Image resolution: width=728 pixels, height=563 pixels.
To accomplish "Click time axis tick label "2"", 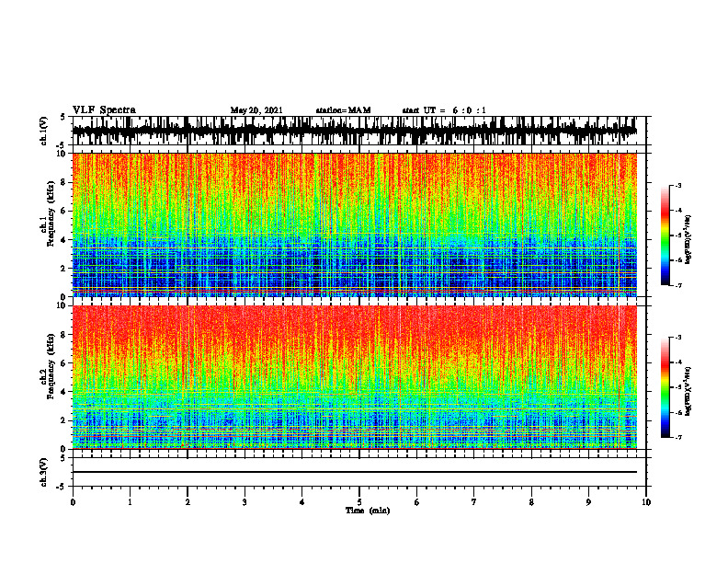I will [x=188, y=502].
